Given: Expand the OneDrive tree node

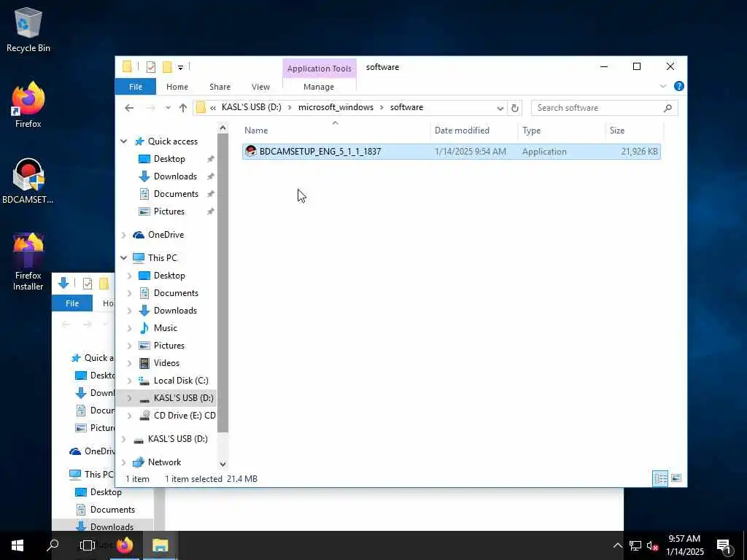Looking at the screenshot, I should [124, 235].
